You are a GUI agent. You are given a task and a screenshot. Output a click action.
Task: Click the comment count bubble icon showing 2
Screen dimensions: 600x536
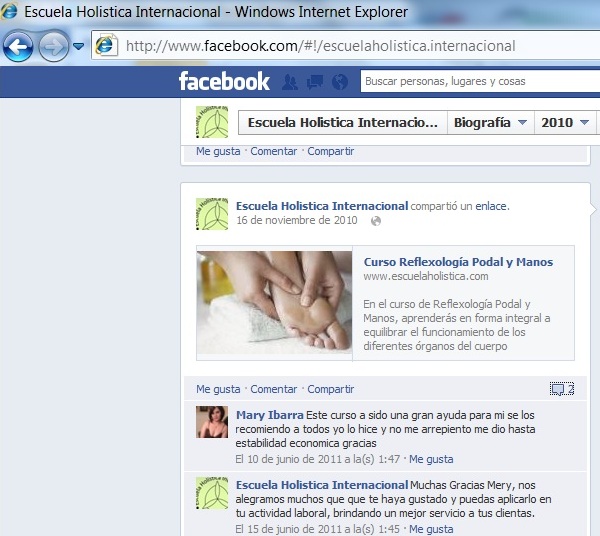pos(562,389)
